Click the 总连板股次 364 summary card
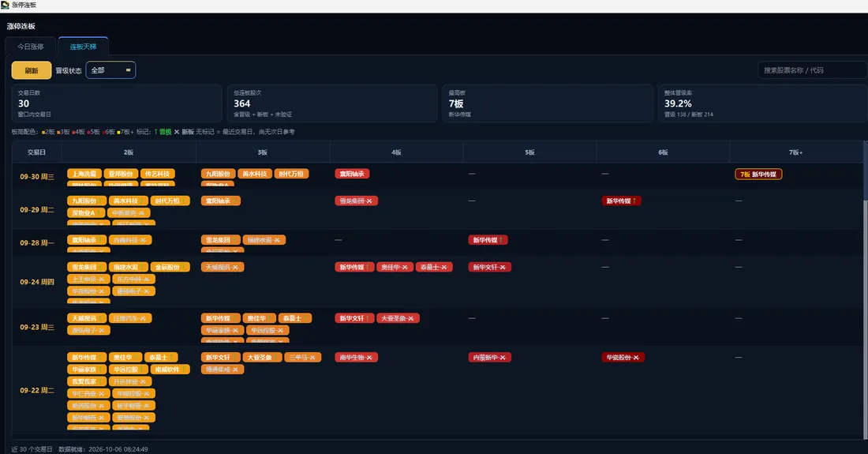868x454 pixels. click(332, 103)
